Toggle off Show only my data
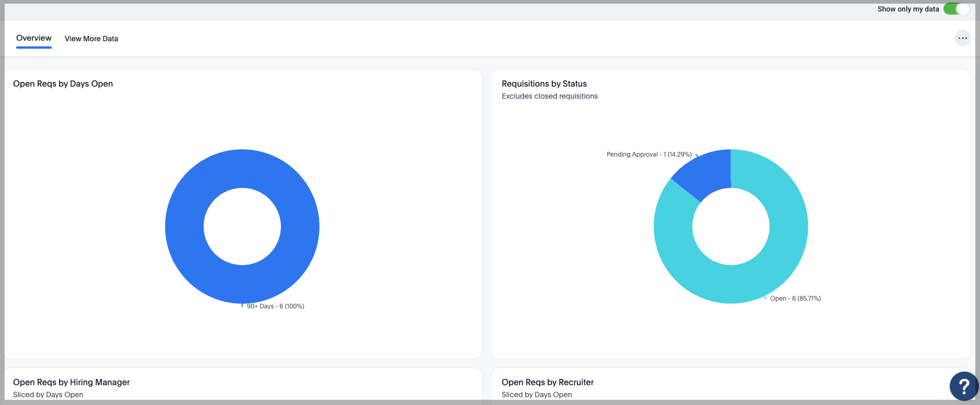The image size is (980, 405). tap(956, 9)
